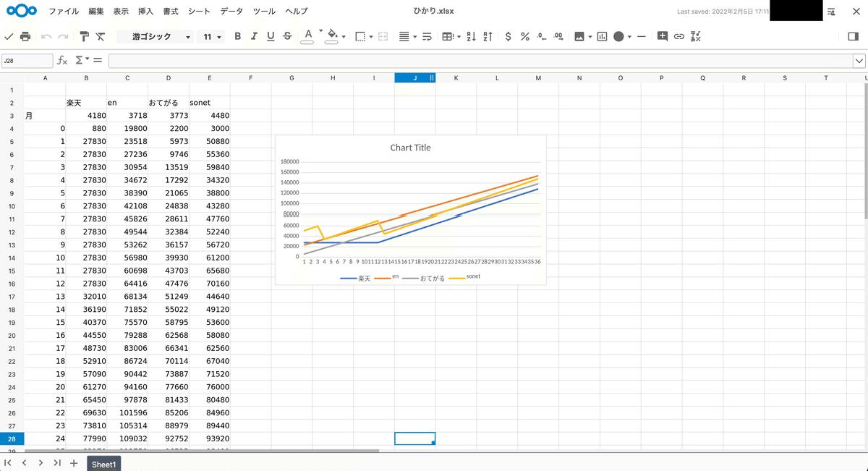Screen dimensions: 868x471
Task: Insert a comment
Action: 663,36
